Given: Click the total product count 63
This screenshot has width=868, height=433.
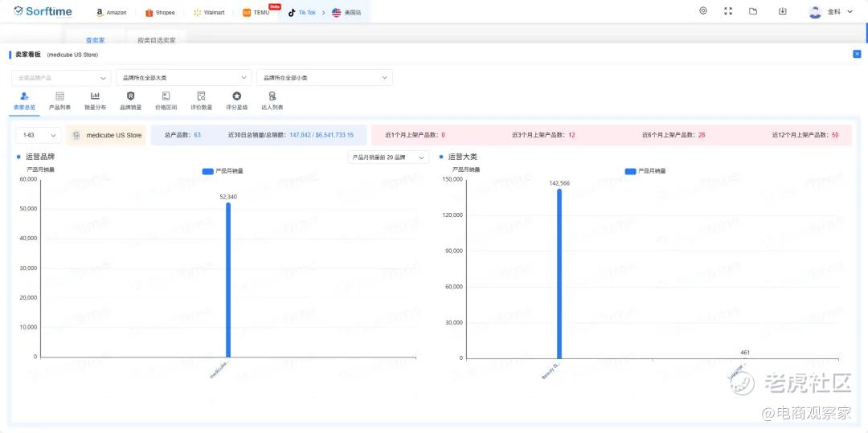Looking at the screenshot, I should click(x=197, y=135).
